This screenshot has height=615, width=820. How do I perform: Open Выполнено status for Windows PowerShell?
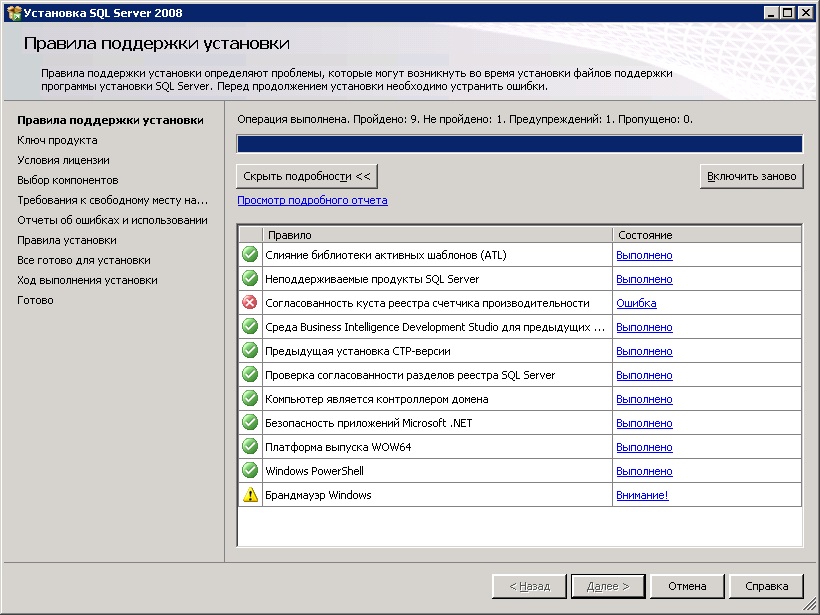644,471
